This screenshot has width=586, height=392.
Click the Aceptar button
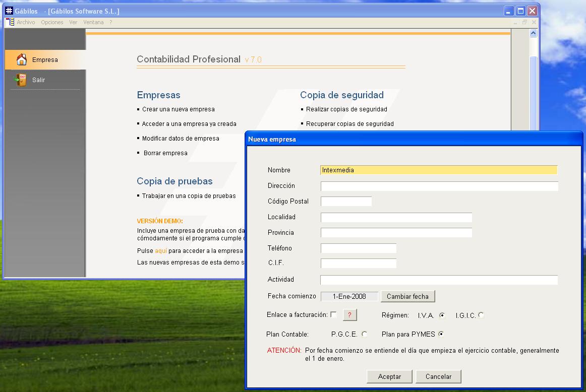pos(389,377)
